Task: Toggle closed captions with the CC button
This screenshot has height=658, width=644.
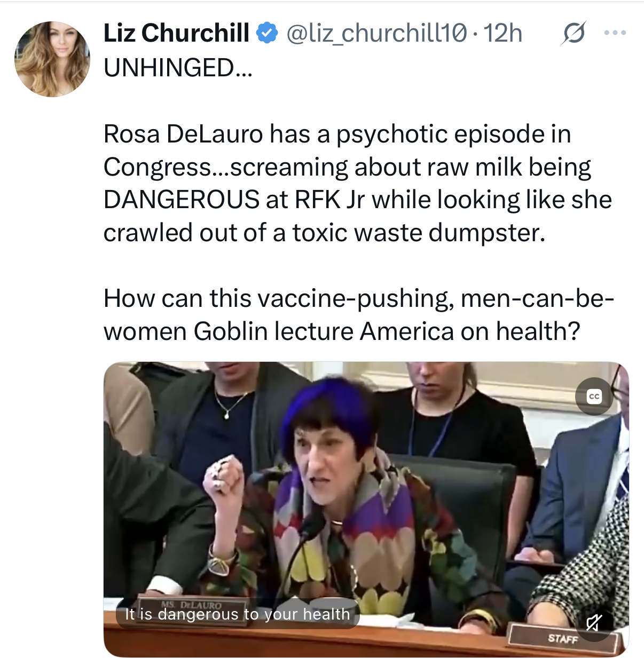Action: pos(594,397)
